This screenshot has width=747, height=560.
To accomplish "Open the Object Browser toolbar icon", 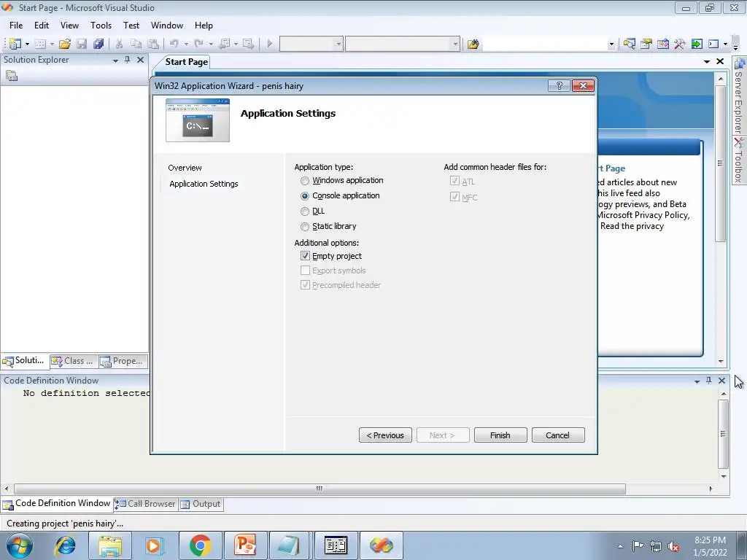I will pos(662,44).
